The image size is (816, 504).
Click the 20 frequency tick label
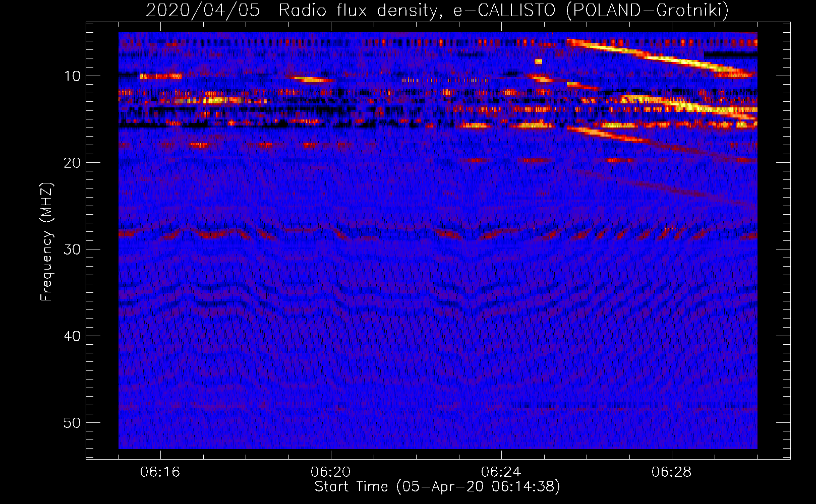(72, 163)
